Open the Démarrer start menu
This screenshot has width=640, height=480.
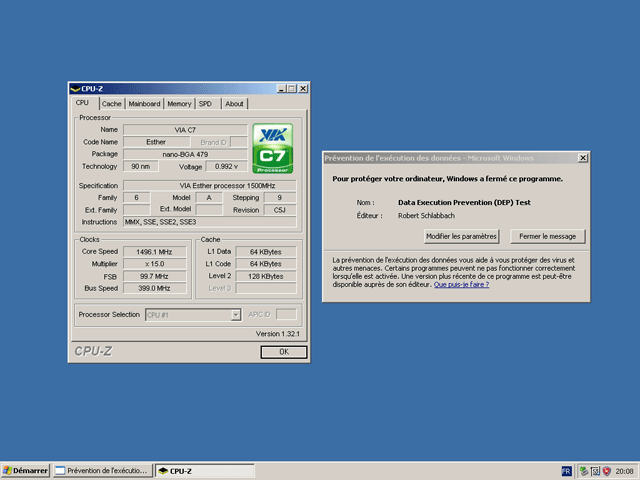(x=25, y=471)
